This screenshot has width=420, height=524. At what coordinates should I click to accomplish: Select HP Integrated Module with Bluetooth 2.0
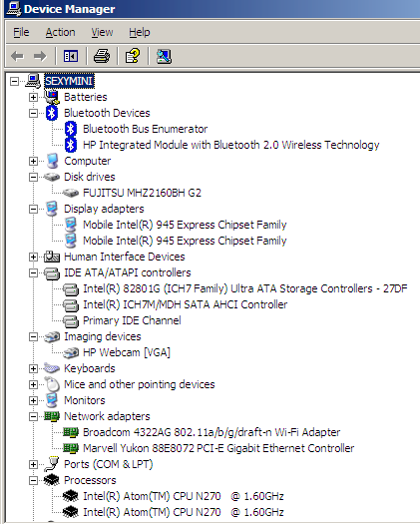(x=230, y=145)
